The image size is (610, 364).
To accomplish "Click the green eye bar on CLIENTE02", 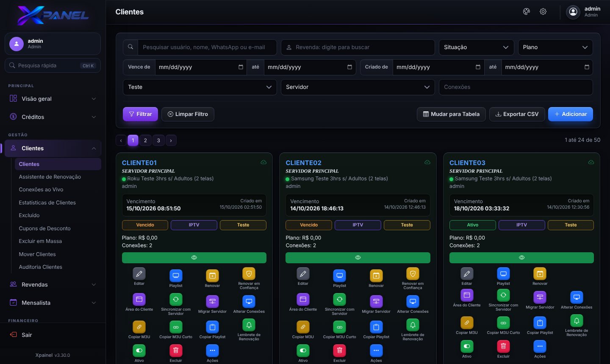I will pos(358,258).
